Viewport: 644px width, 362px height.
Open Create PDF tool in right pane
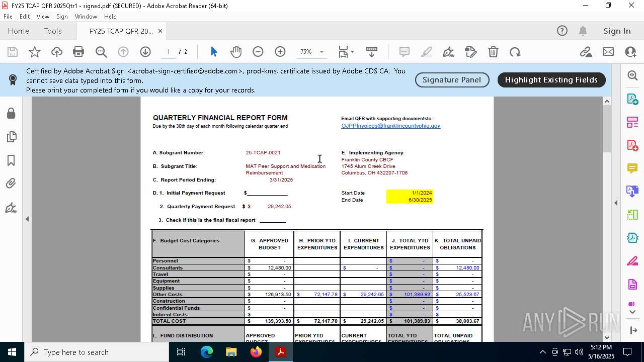click(x=632, y=145)
